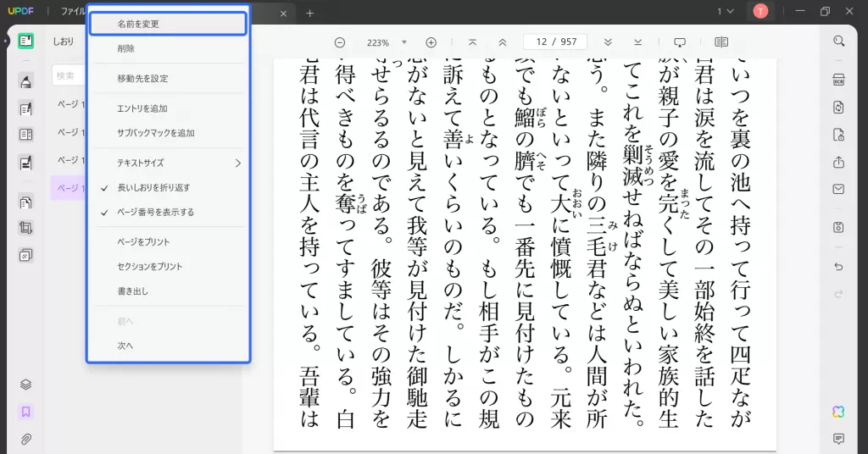This screenshot has width=868, height=454.
Task: Open the Convert PDF icon in right sidebar
Action: click(x=838, y=108)
